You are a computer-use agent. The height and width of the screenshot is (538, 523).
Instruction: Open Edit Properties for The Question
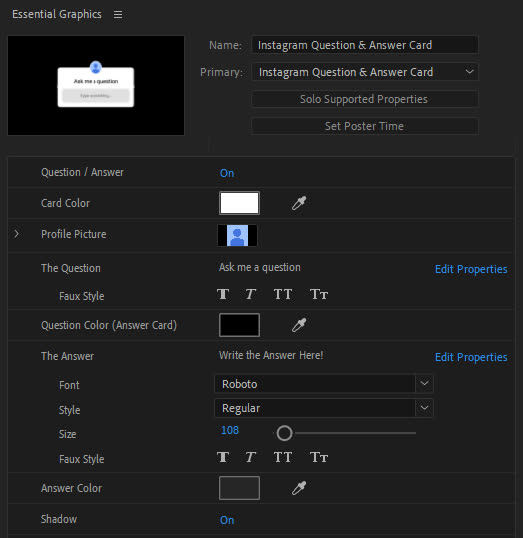(x=471, y=269)
